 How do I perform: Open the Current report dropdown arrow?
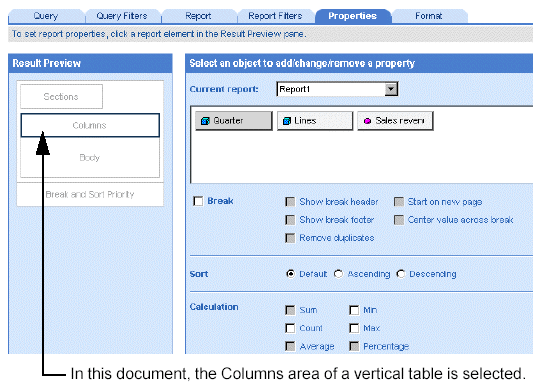click(391, 89)
